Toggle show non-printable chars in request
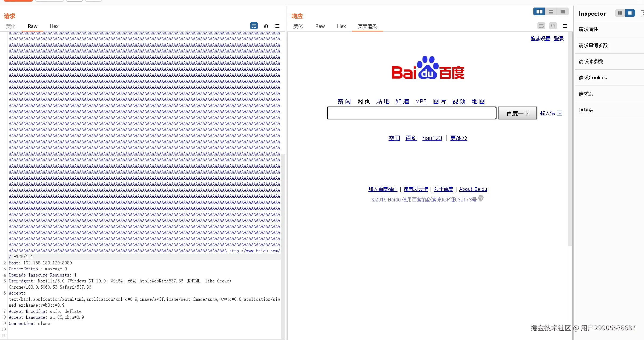644x340 pixels. click(266, 26)
